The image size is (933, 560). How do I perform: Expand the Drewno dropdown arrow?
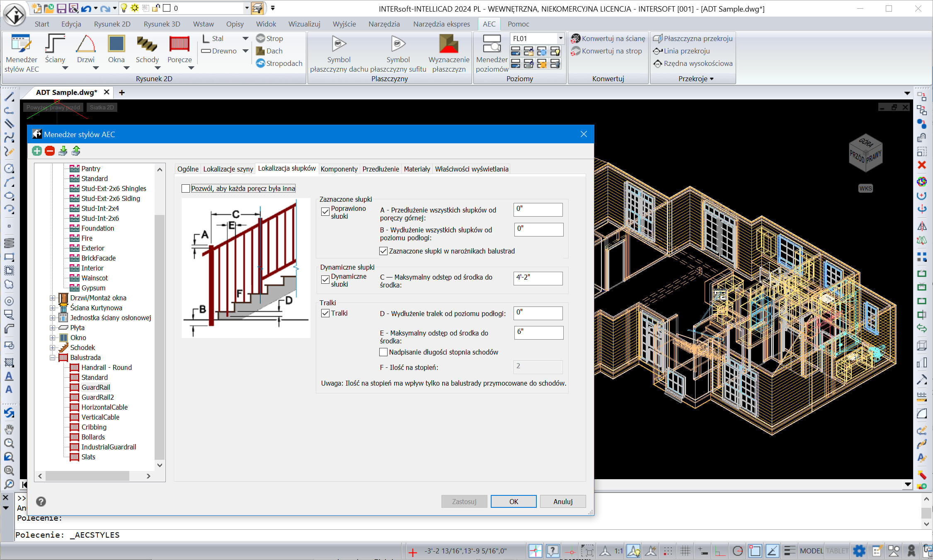pos(245,51)
